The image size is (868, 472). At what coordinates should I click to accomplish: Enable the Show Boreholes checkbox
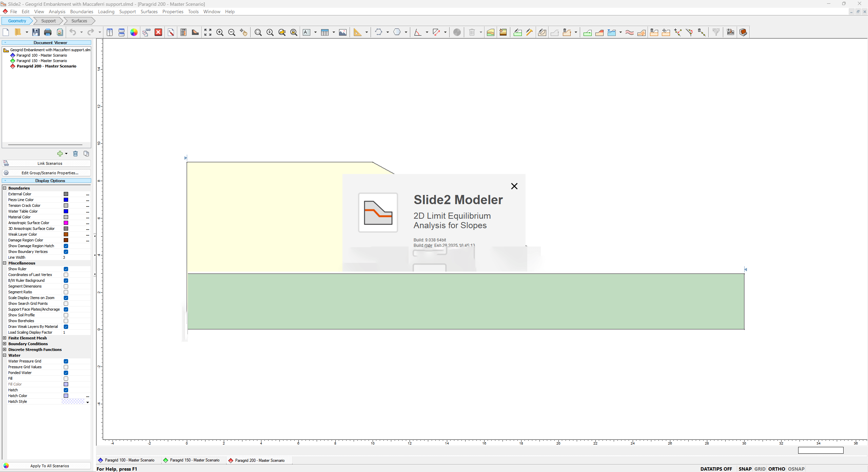[66, 321]
